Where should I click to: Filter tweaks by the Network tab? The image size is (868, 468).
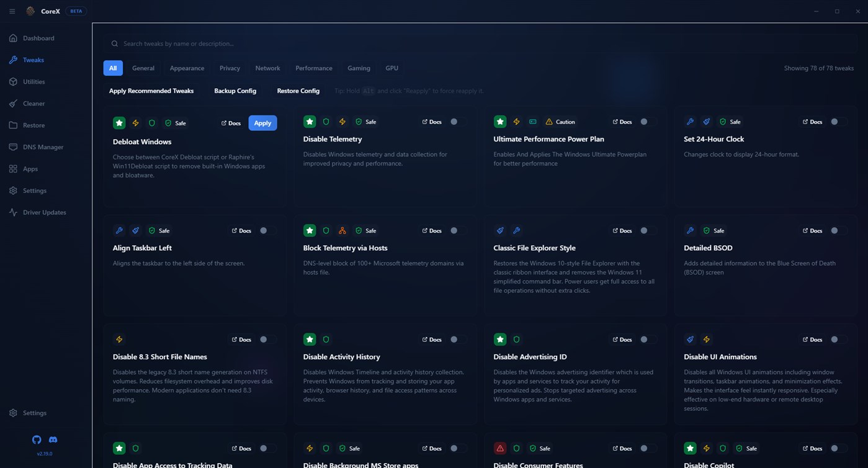[267, 68]
